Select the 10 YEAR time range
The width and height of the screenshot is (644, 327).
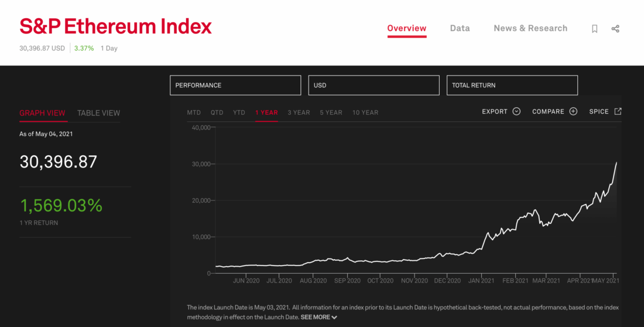[x=365, y=113]
